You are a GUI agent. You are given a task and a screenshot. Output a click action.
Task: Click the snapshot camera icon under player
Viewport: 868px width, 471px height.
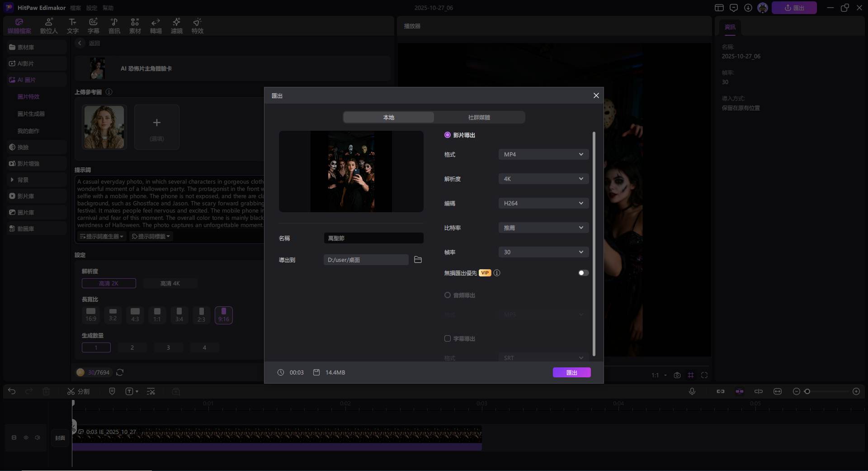point(677,375)
